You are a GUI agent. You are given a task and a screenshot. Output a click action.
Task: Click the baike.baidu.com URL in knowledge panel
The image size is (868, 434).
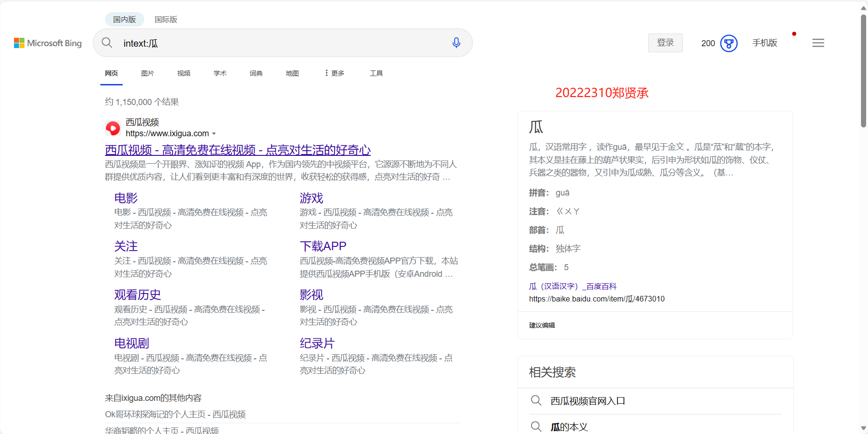point(597,299)
